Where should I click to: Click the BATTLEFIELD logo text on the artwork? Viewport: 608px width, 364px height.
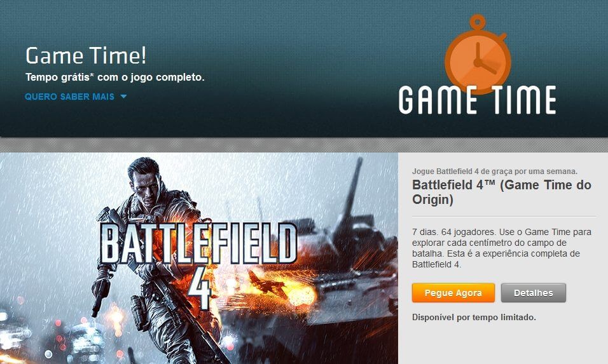(198, 243)
